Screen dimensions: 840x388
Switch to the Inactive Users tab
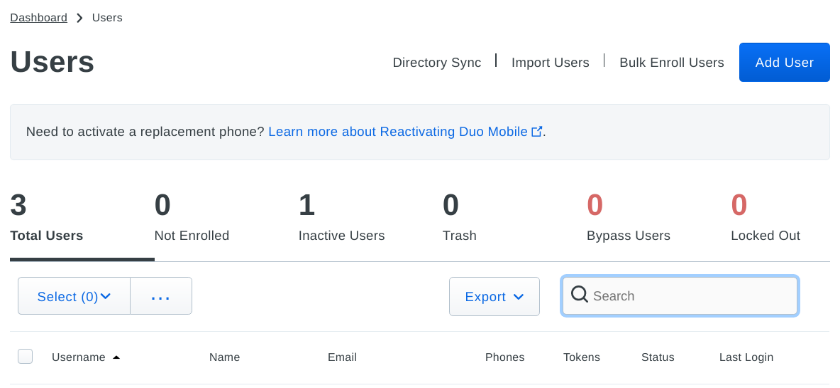[341, 219]
